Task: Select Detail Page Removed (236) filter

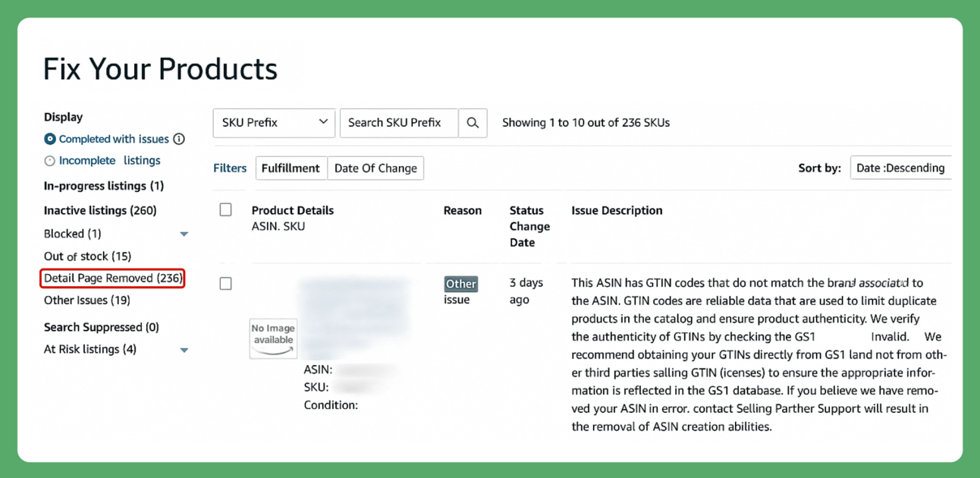Action: coord(113,278)
